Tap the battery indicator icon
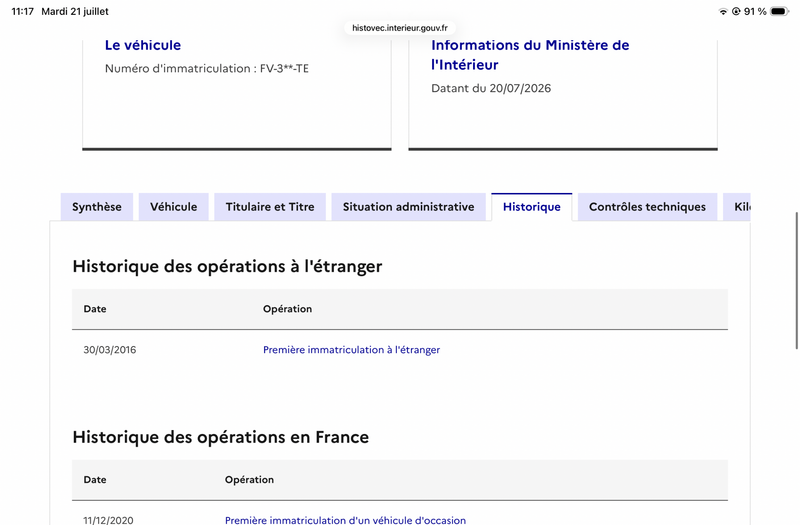 779,11
